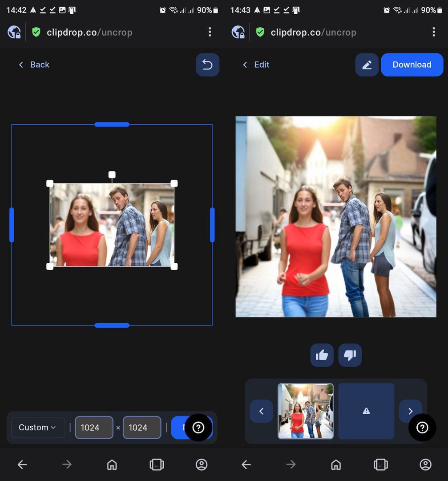Tap the undo arrow button in left screen
Screen dimensions: 448x481
click(207, 65)
